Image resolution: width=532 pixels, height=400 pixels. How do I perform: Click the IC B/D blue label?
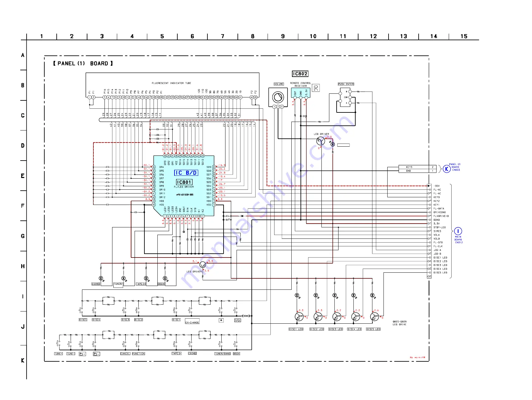click(x=186, y=173)
